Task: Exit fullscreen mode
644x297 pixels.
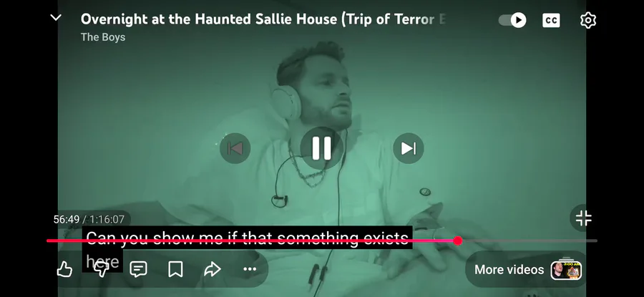Action: pos(583,218)
